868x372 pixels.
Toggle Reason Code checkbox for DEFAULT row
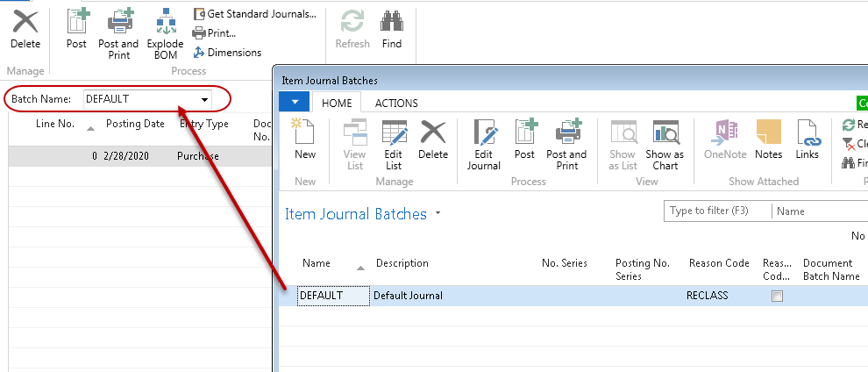(777, 297)
